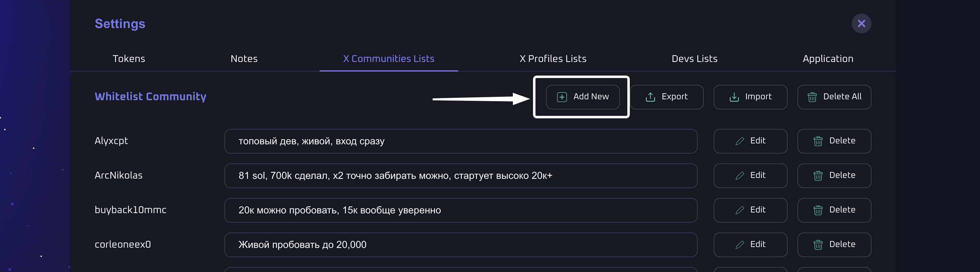This screenshot has width=980, height=272.
Task: Click pencil icon in buyback10mmc row
Action: click(x=740, y=210)
